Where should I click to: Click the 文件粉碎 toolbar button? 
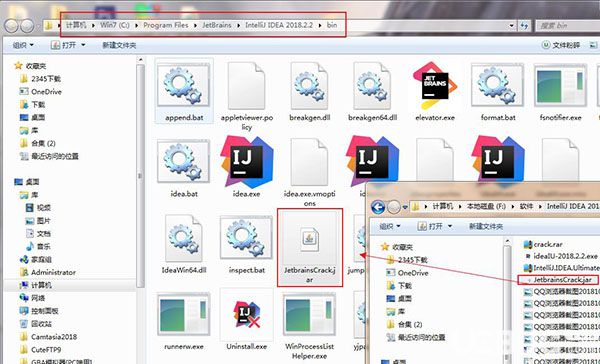561,45
